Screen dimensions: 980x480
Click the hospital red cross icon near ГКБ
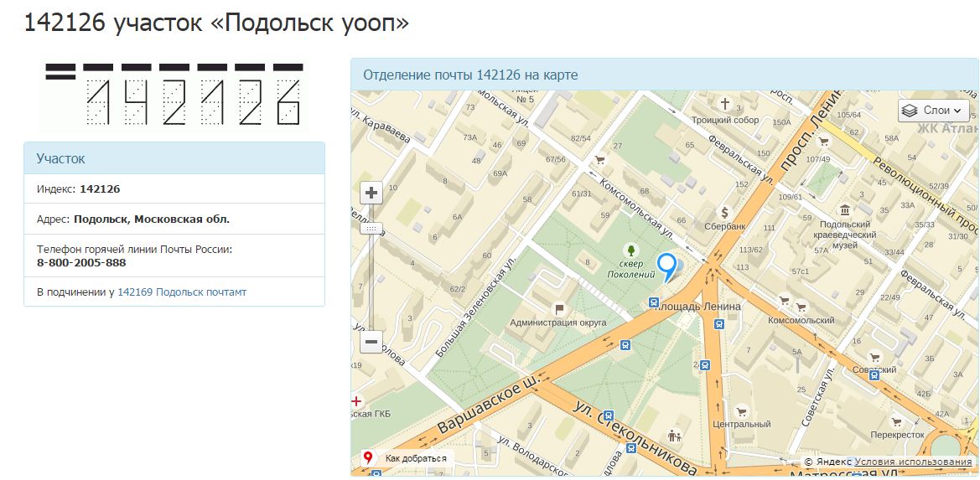pos(357,401)
